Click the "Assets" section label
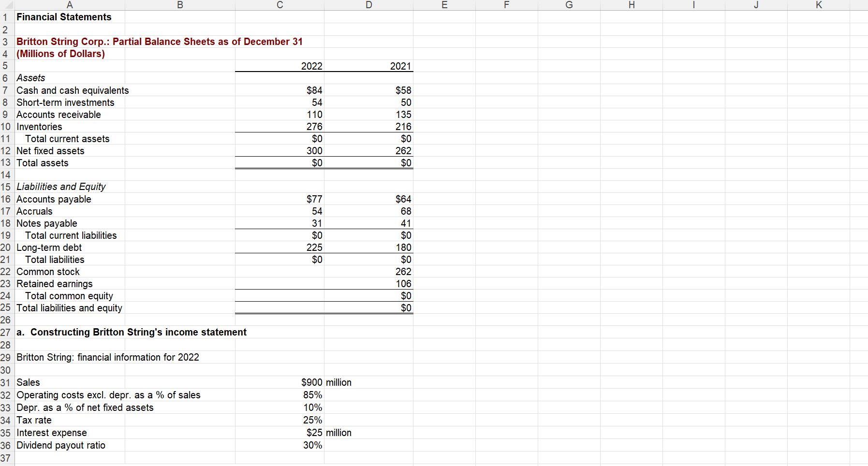 pyautogui.click(x=31, y=78)
